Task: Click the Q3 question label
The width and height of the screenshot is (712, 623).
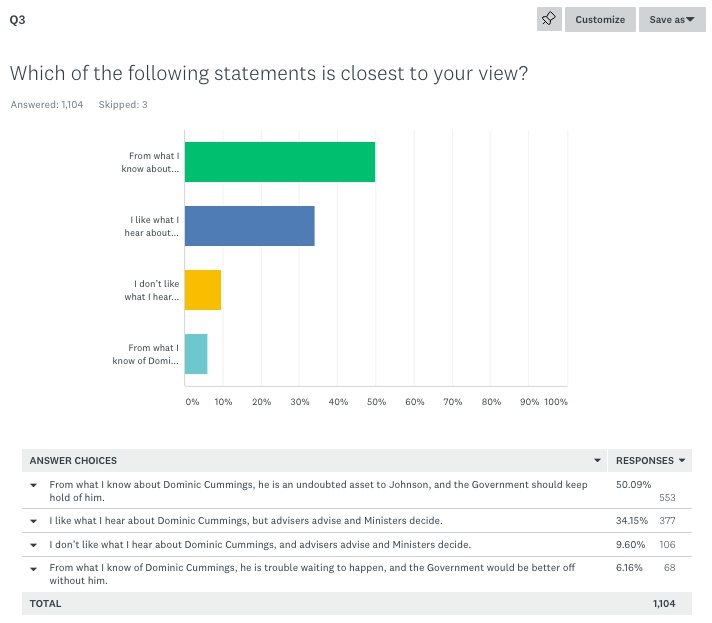Action: coord(18,19)
